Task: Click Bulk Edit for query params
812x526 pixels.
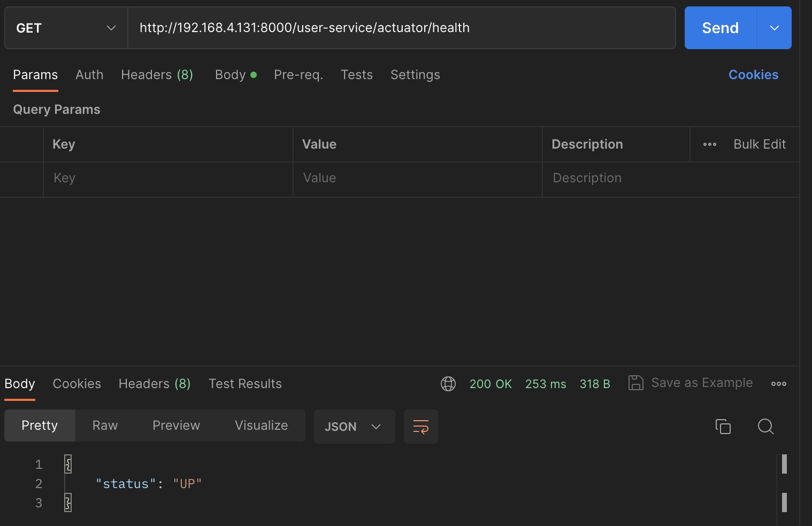Action: [760, 144]
